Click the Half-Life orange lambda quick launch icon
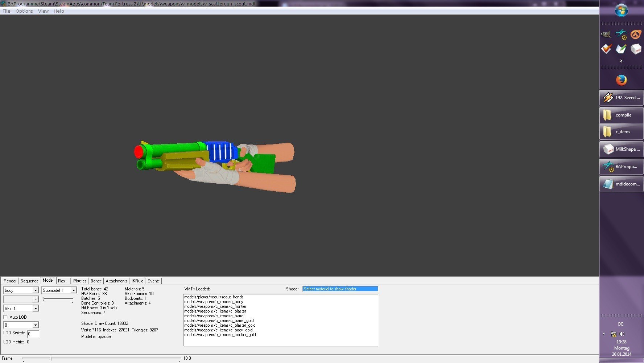 point(636,34)
